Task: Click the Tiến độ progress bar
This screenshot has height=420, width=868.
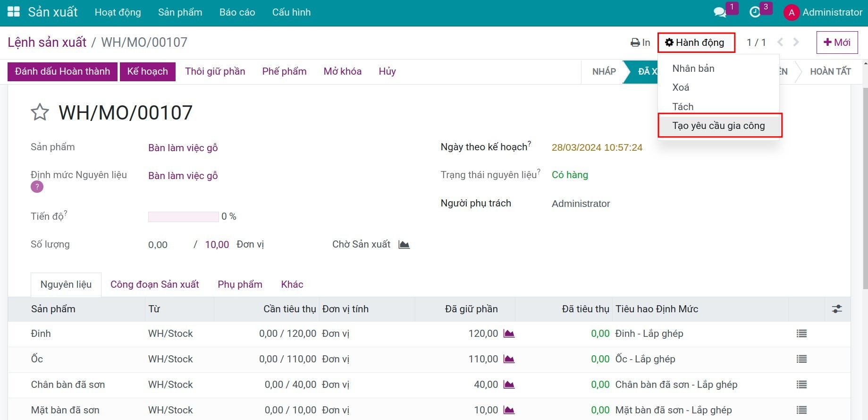Action: click(183, 217)
